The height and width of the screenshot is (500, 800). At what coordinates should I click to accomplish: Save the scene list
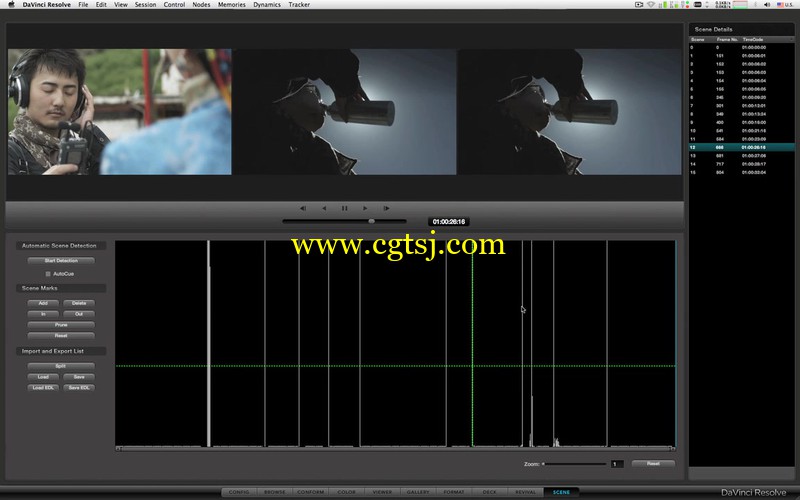tap(79, 377)
